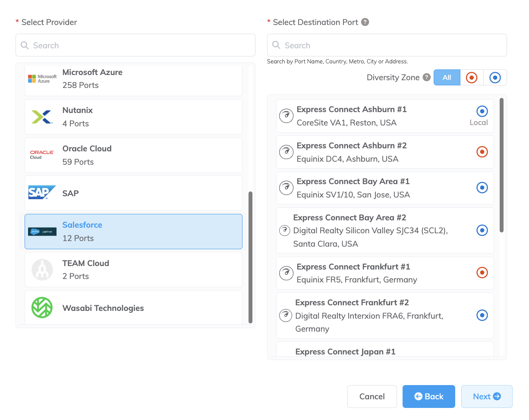The height and width of the screenshot is (420, 529).
Task: Select the Nutanix logo icon
Action: 42,116
